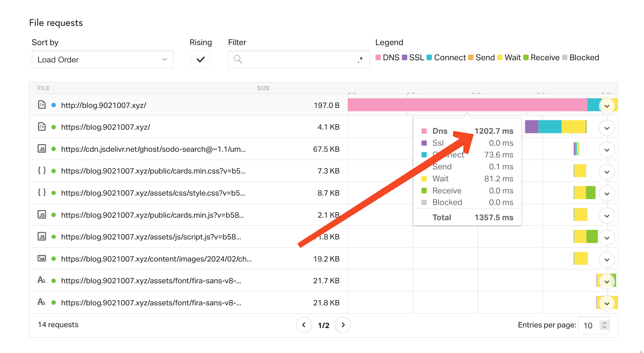This screenshot has height=353, width=644.
Task: Expand details for http://blog.9021007.xyz/ row
Action: (607, 106)
